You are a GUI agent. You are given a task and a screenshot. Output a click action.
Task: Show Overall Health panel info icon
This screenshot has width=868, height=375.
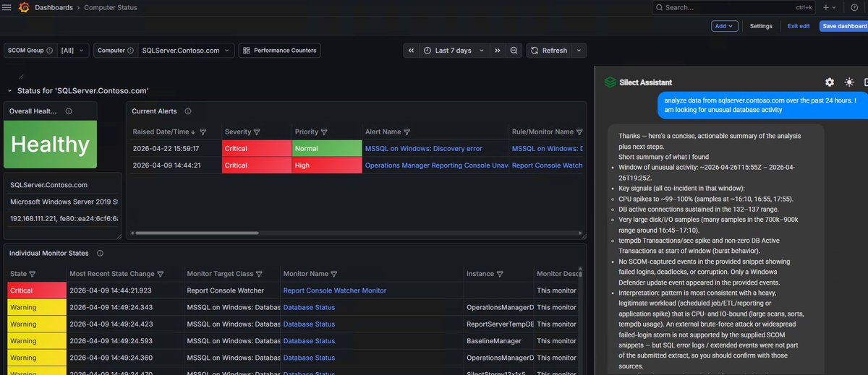[69, 111]
